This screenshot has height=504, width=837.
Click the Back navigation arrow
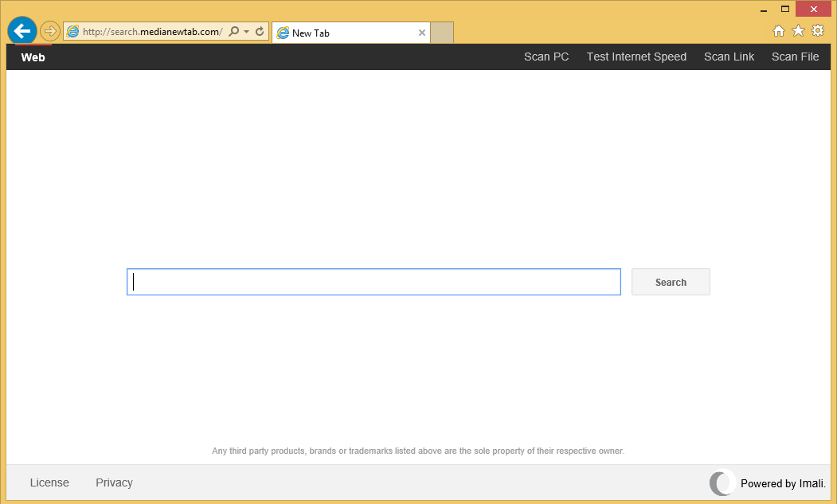(x=22, y=30)
